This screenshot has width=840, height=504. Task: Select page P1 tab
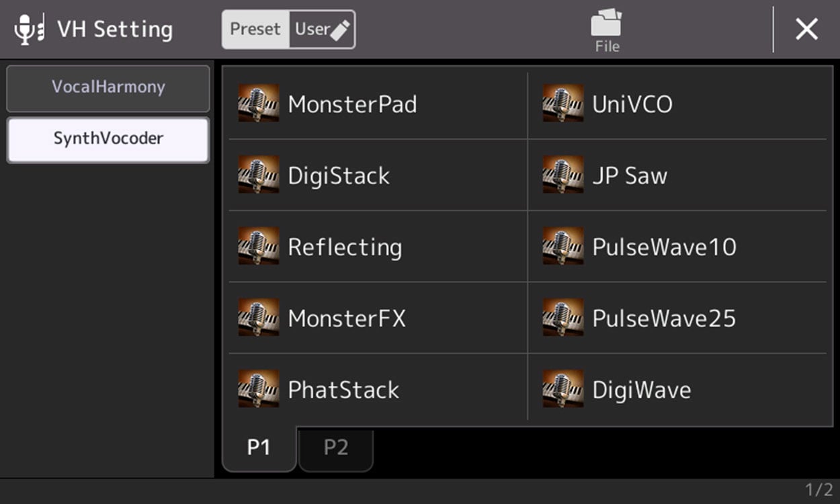(259, 448)
